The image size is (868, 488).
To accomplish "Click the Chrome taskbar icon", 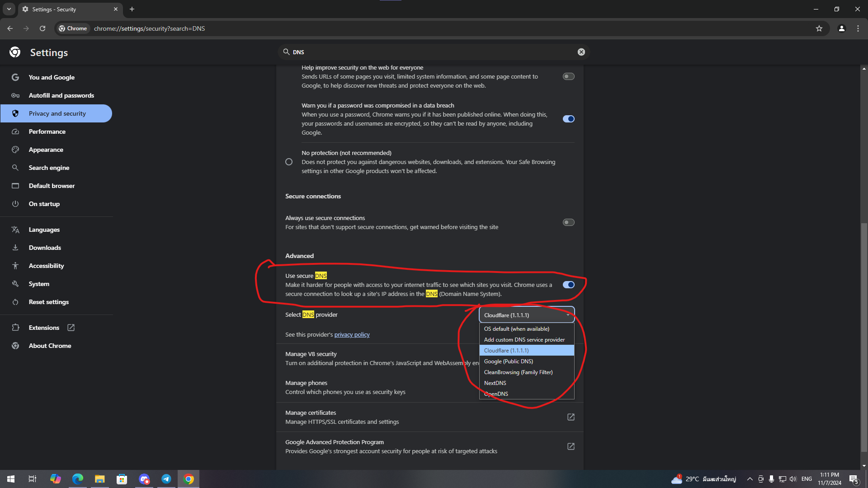I will coord(189,479).
